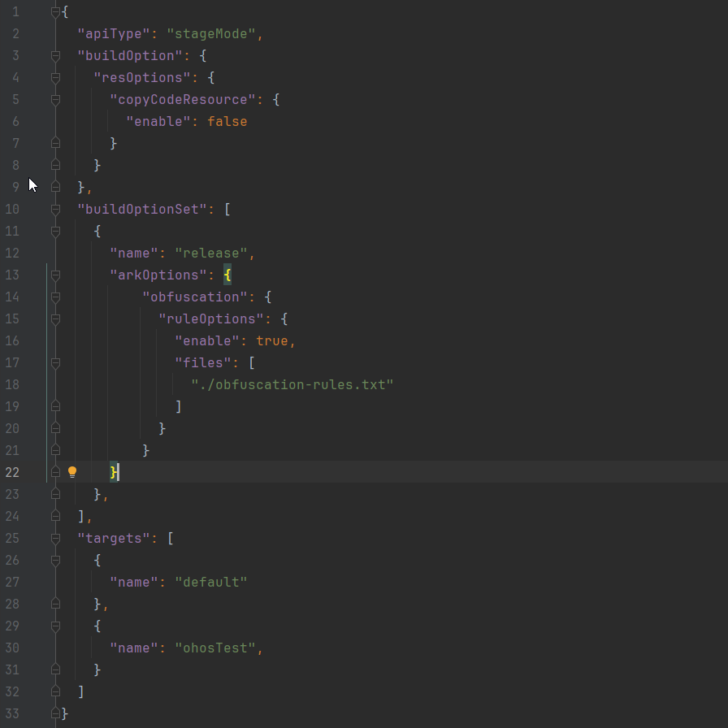This screenshot has width=728, height=728.
Task: Click the fold end marker on line 33
Action: coord(55,713)
